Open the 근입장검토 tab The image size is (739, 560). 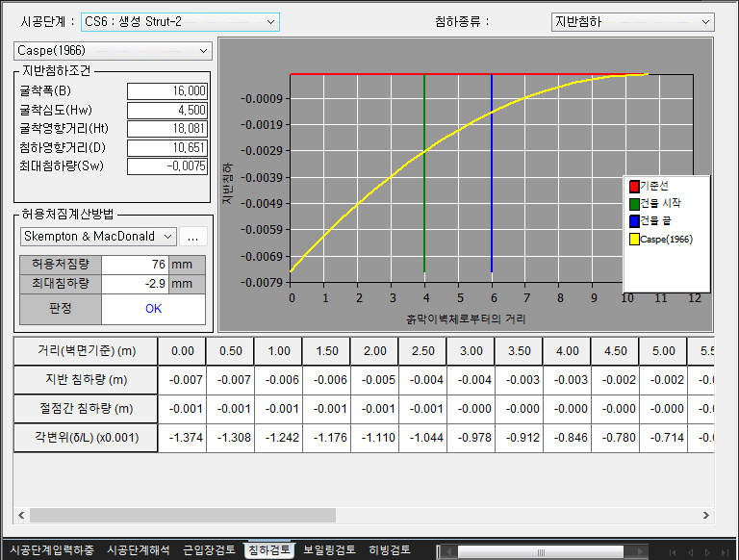tap(209, 550)
